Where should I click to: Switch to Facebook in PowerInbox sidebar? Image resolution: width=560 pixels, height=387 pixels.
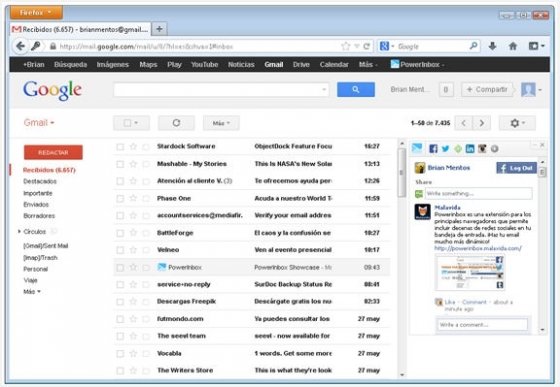[433, 149]
